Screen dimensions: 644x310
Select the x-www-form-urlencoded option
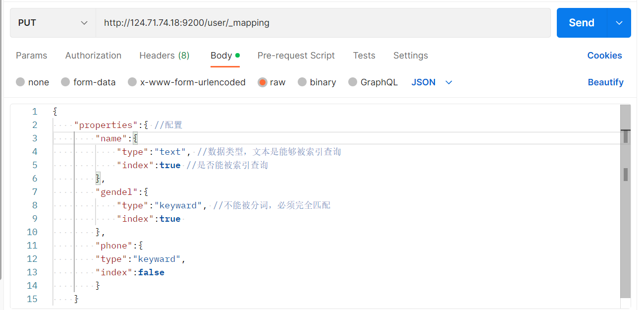click(187, 82)
